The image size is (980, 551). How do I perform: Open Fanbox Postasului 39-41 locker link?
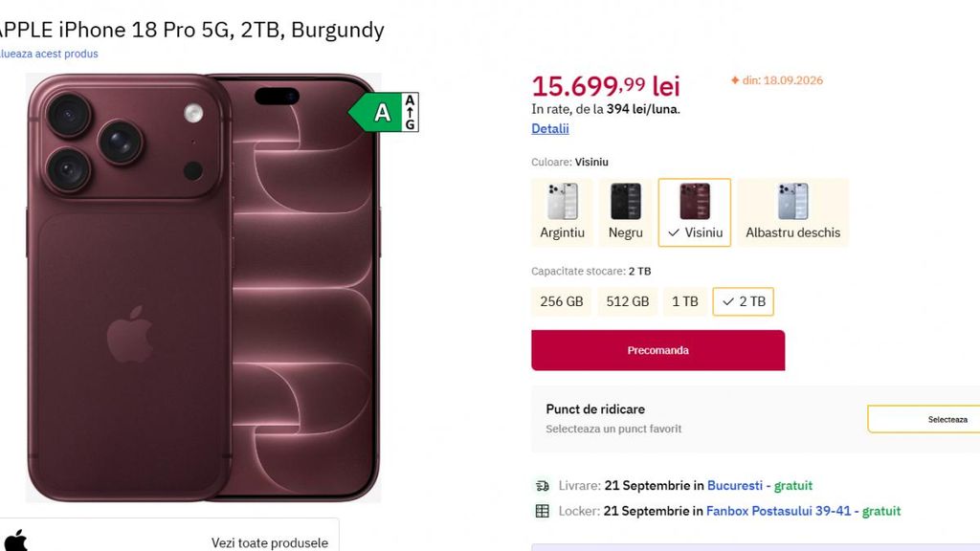779,511
